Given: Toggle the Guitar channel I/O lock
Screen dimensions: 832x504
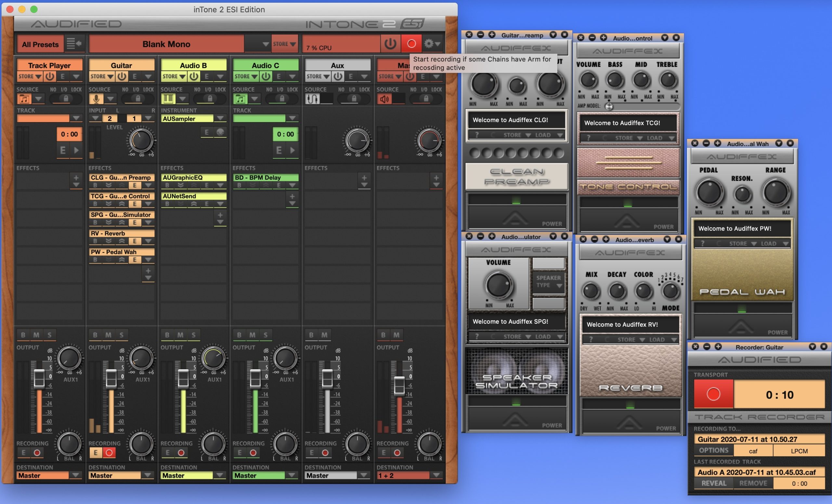Looking at the screenshot, I should coord(137,99).
